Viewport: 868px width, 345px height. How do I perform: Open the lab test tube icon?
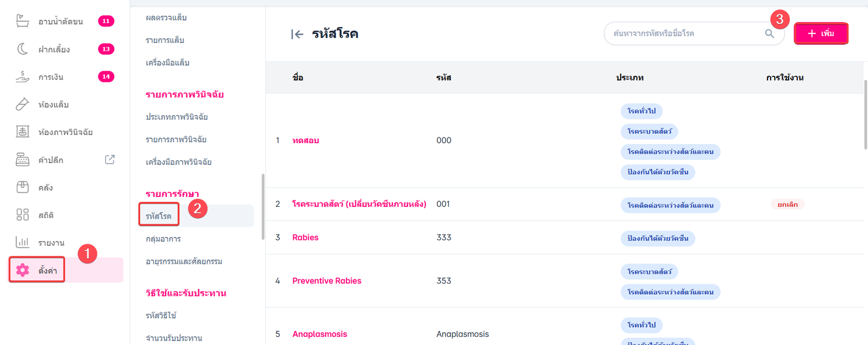[22, 104]
